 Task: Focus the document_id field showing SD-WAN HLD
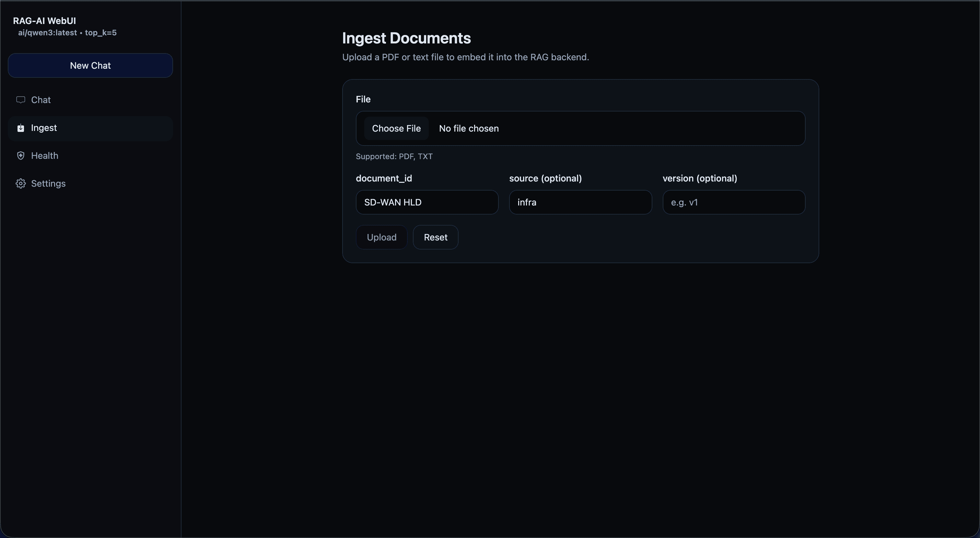pos(426,202)
